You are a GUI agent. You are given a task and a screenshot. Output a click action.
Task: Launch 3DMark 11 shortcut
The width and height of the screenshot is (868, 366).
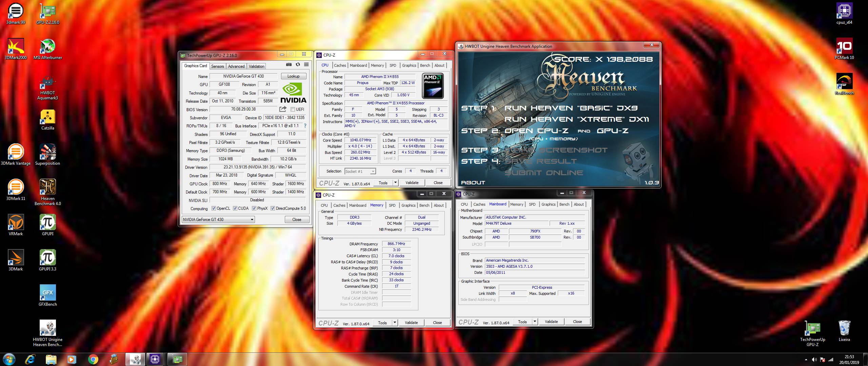[16, 190]
